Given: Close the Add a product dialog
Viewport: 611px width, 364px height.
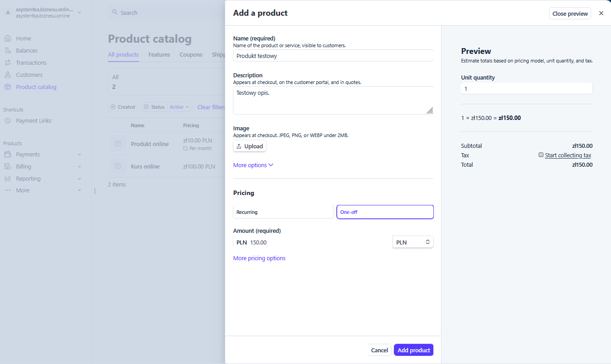Looking at the screenshot, I should point(601,13).
